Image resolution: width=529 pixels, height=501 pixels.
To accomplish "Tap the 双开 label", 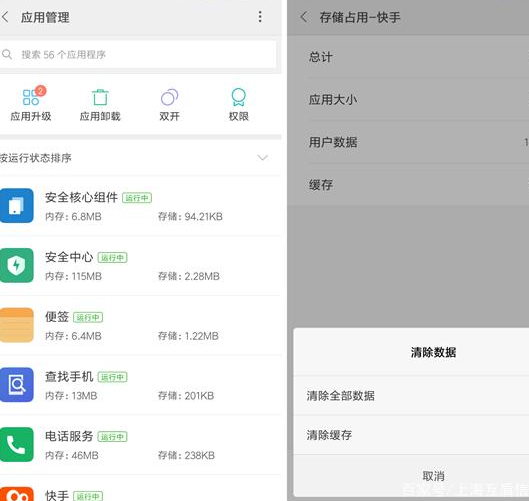I will [x=169, y=116].
